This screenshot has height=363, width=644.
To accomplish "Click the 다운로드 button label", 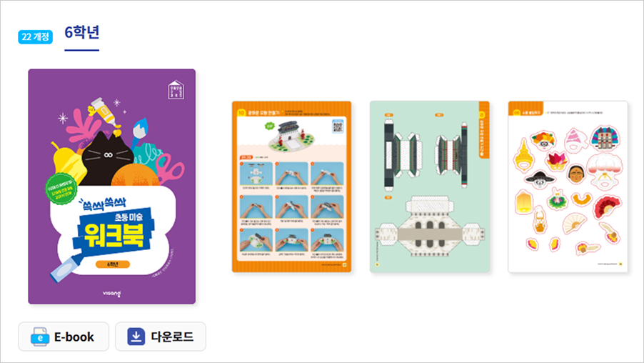I will [172, 337].
